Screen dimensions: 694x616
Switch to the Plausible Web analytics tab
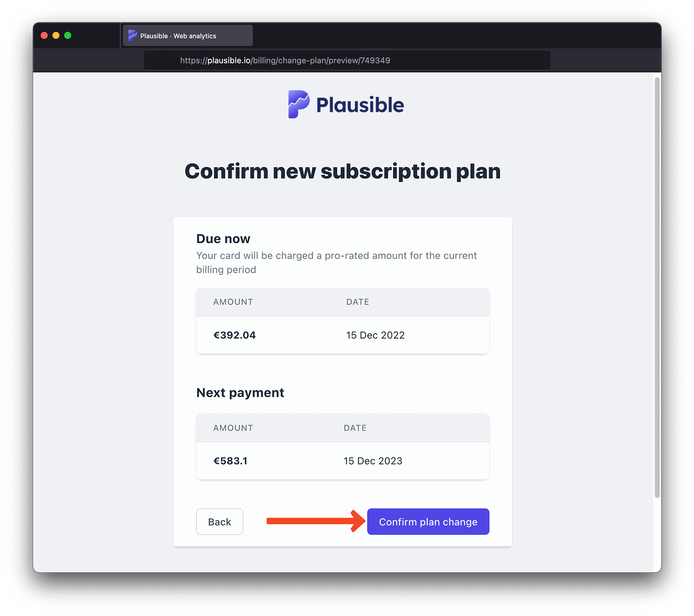pos(187,35)
